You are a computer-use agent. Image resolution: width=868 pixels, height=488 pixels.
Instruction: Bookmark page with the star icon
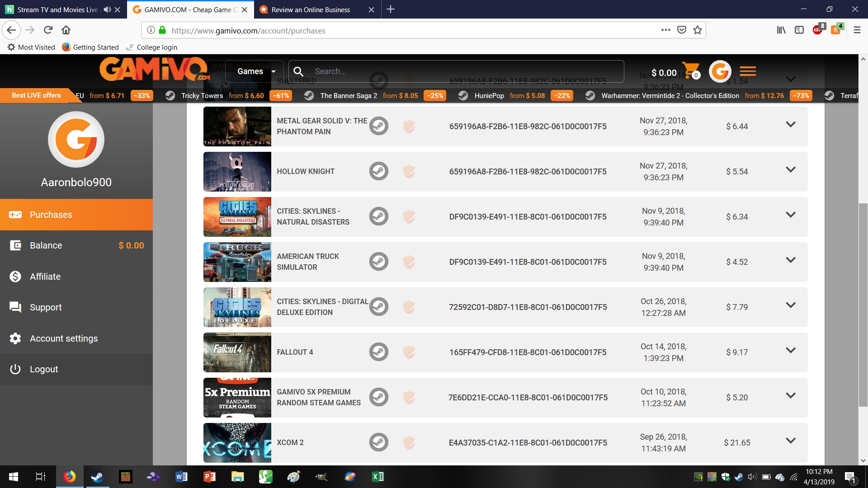point(698,30)
